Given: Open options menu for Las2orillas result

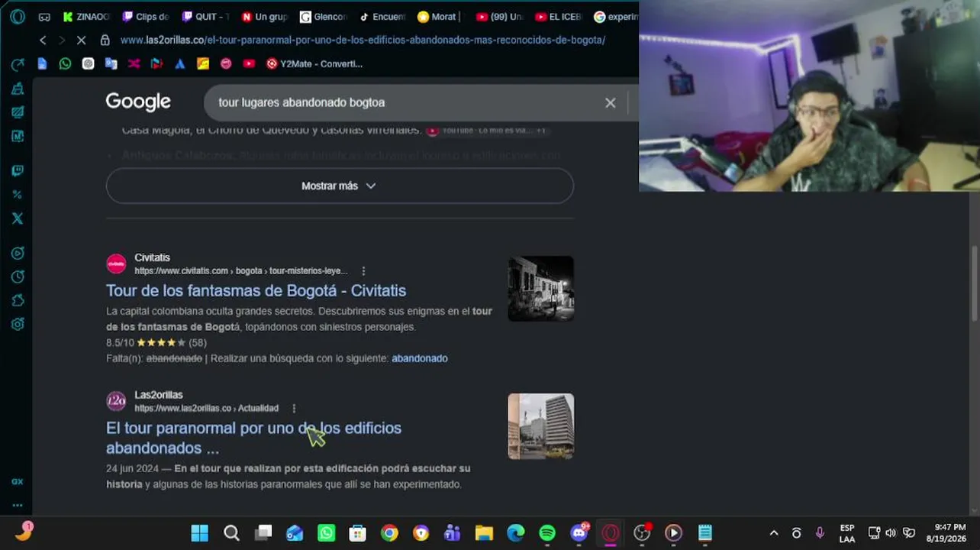Looking at the screenshot, I should coord(294,409).
